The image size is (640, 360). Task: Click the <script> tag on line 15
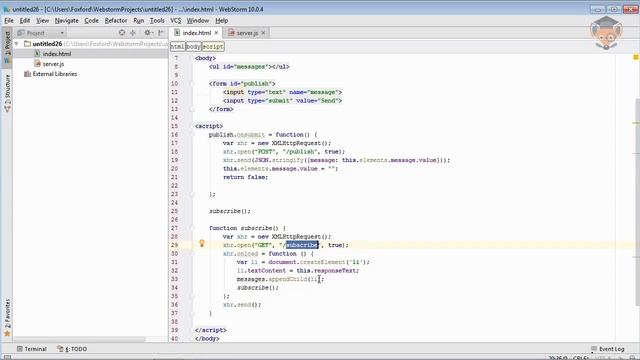coord(209,126)
